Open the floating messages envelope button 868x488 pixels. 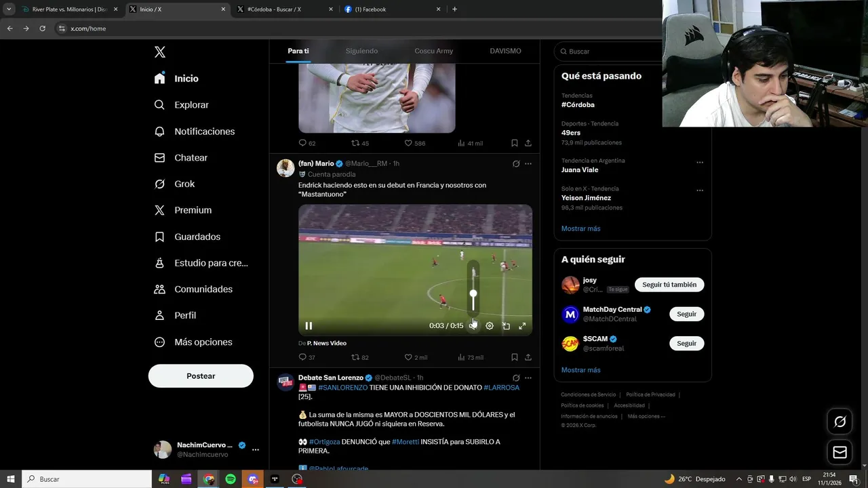pos(840,452)
